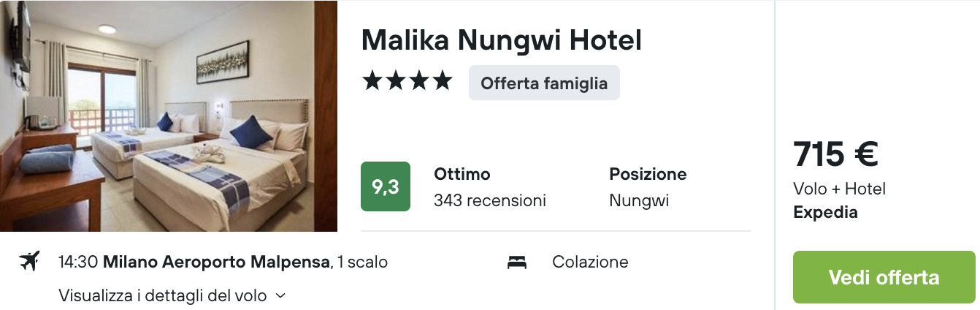The height and width of the screenshot is (310, 980).
Task: Click the airplane flight icon
Action: point(29,261)
